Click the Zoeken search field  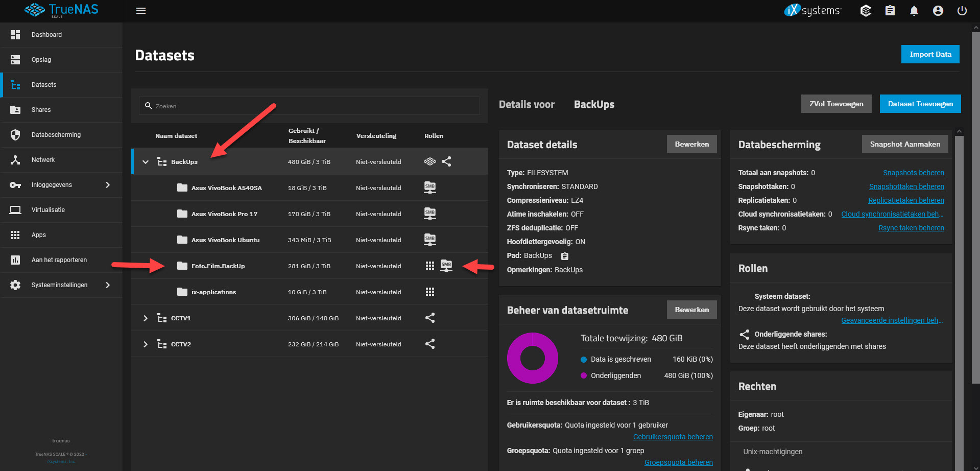point(309,106)
